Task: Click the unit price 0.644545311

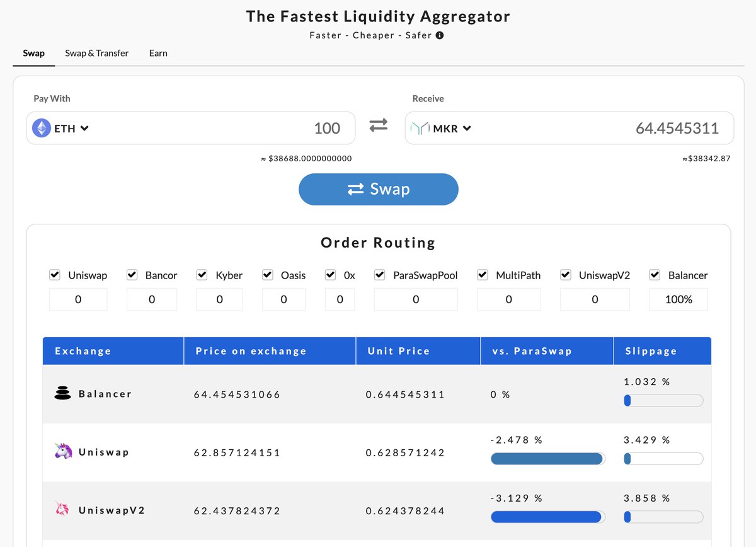Action: pyautogui.click(x=405, y=394)
